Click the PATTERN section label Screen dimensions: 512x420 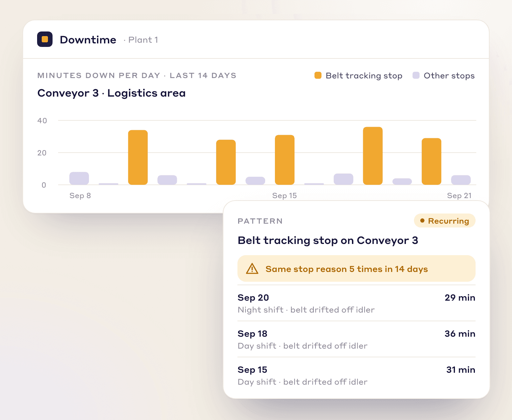tap(260, 221)
